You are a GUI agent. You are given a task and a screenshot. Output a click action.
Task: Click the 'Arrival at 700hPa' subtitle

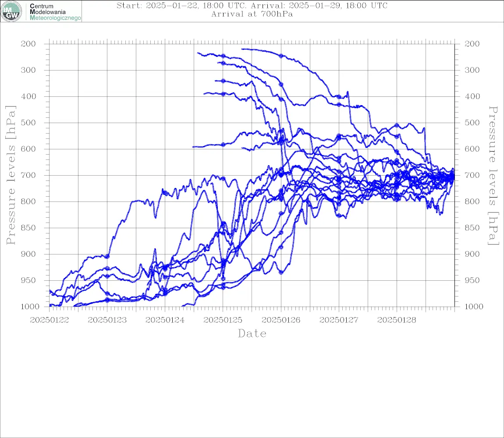coord(252,14)
